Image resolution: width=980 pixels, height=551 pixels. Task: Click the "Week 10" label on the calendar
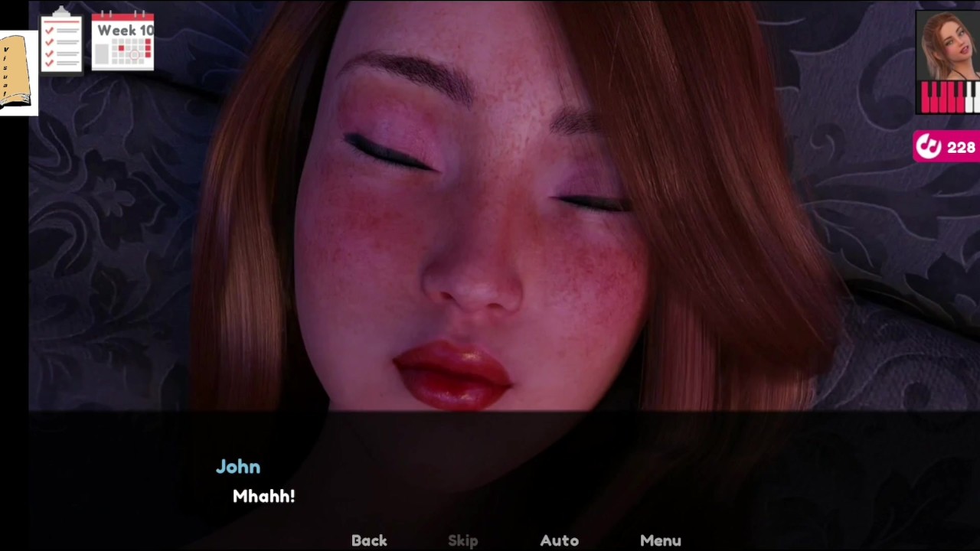(125, 31)
